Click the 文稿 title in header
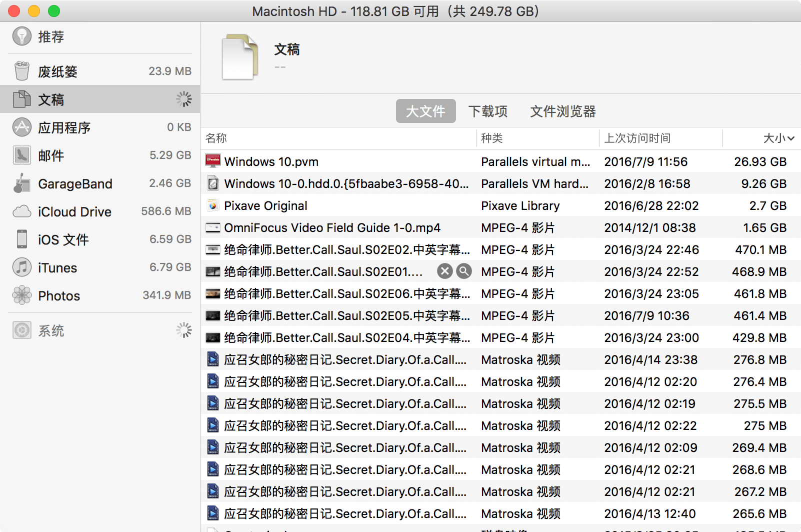The height and width of the screenshot is (532, 801). [x=287, y=49]
